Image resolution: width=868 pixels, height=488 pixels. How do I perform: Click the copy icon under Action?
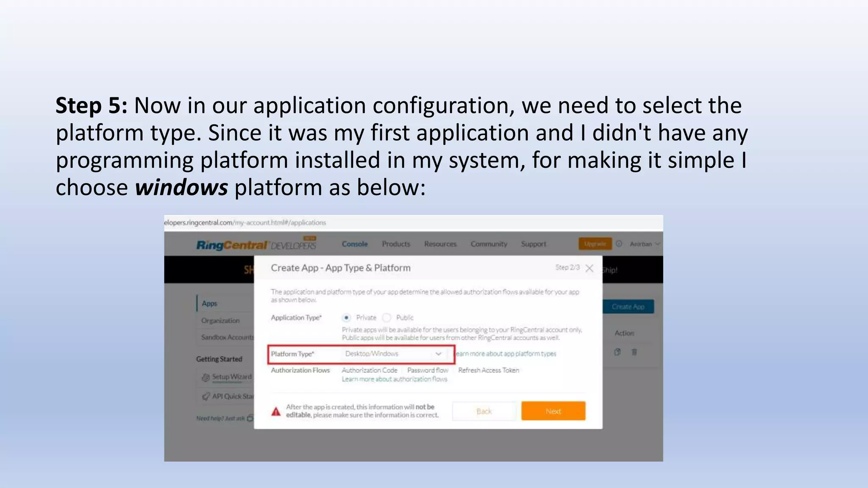[618, 352]
